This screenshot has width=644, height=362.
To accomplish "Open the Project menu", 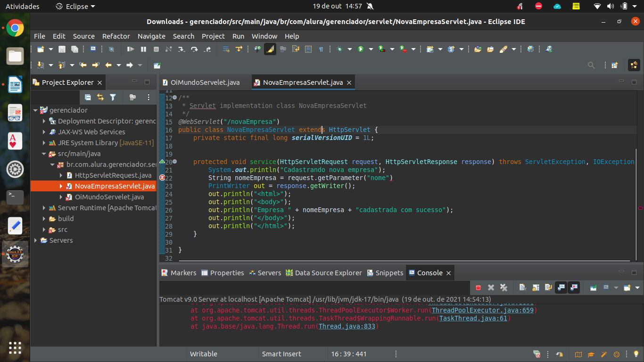I will point(213,36).
